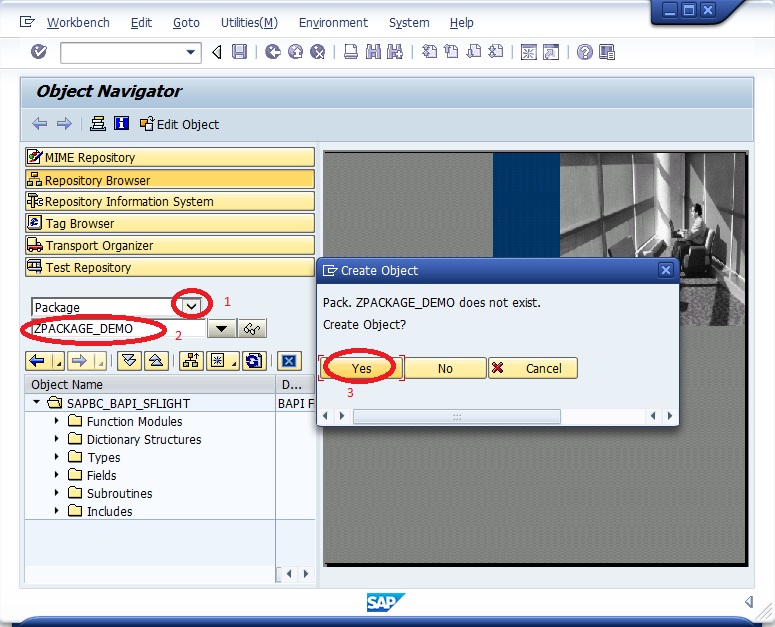Click the Create New Session icon
775x627 pixels.
[x=528, y=52]
